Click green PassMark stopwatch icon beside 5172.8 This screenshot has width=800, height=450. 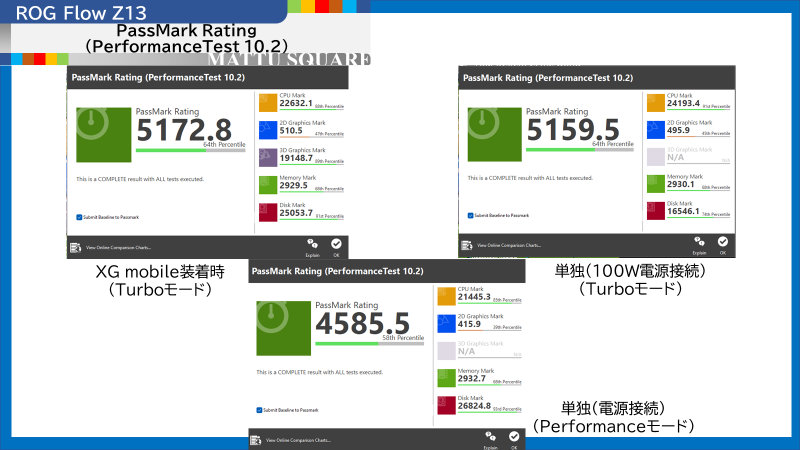coord(104,135)
